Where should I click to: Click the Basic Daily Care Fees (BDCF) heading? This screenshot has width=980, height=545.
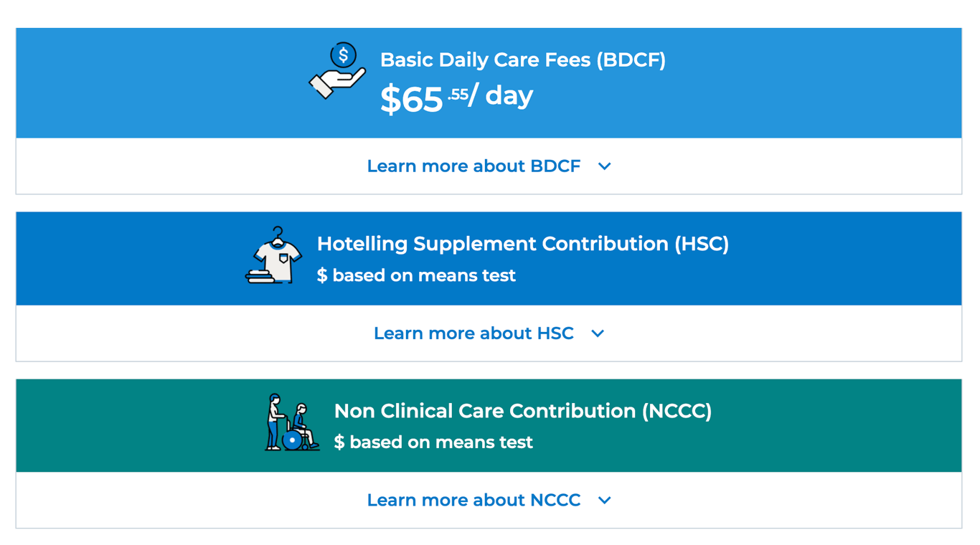pyautogui.click(x=522, y=60)
